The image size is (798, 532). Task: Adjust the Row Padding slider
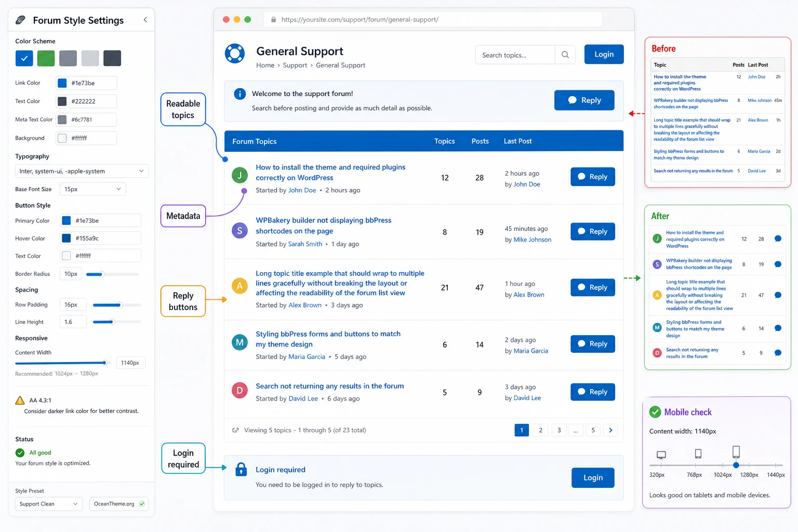(116, 305)
